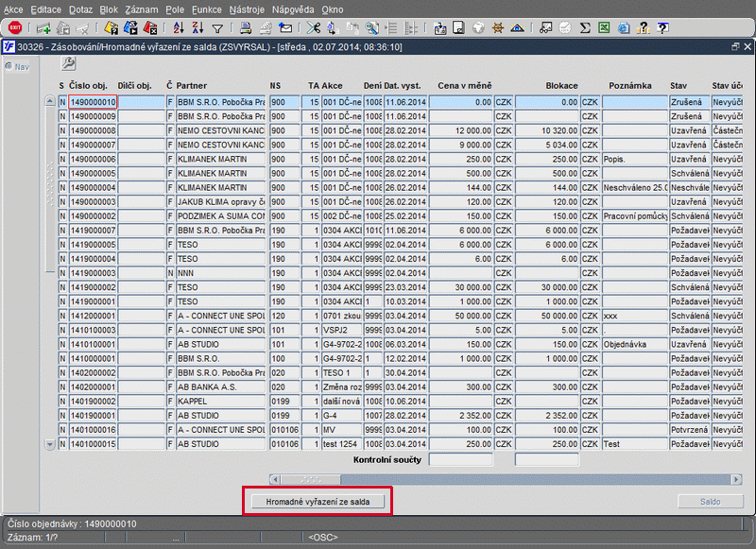Click the note cell 'Objednávka'

coord(635,344)
